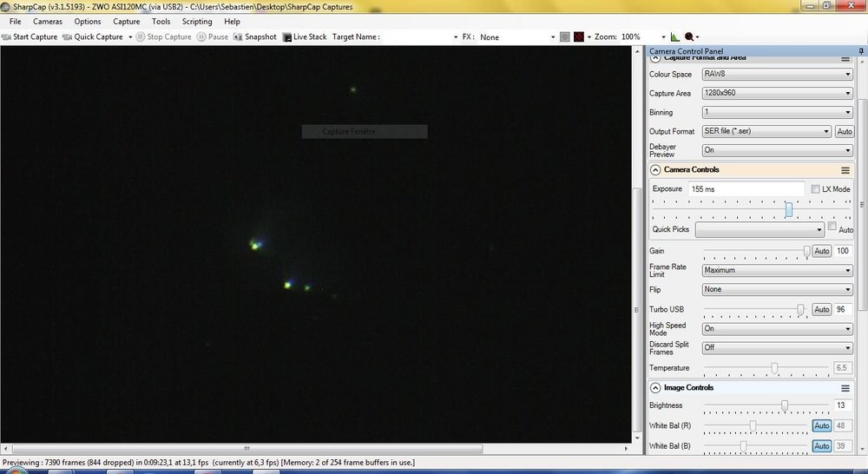Open the Scripting menu
The height and width of the screenshot is (474, 868).
(x=197, y=22)
